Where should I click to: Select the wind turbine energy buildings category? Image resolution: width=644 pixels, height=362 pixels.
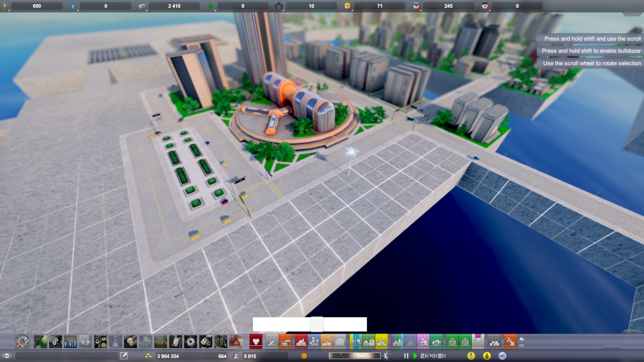click(x=356, y=342)
